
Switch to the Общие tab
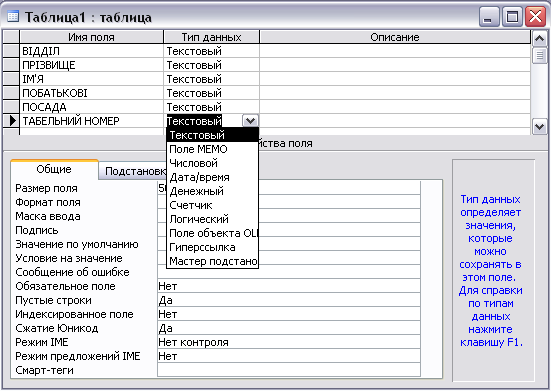coord(54,169)
